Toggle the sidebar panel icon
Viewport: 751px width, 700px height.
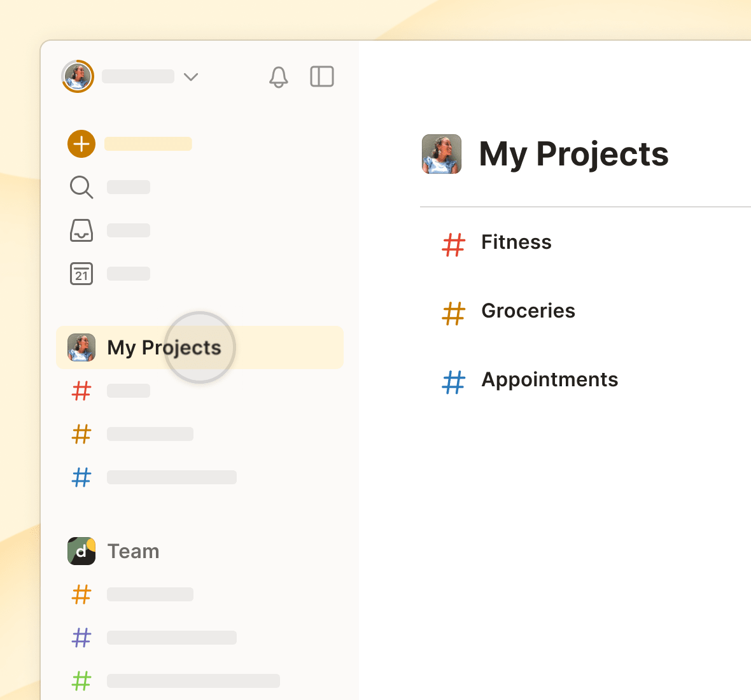[x=322, y=76]
